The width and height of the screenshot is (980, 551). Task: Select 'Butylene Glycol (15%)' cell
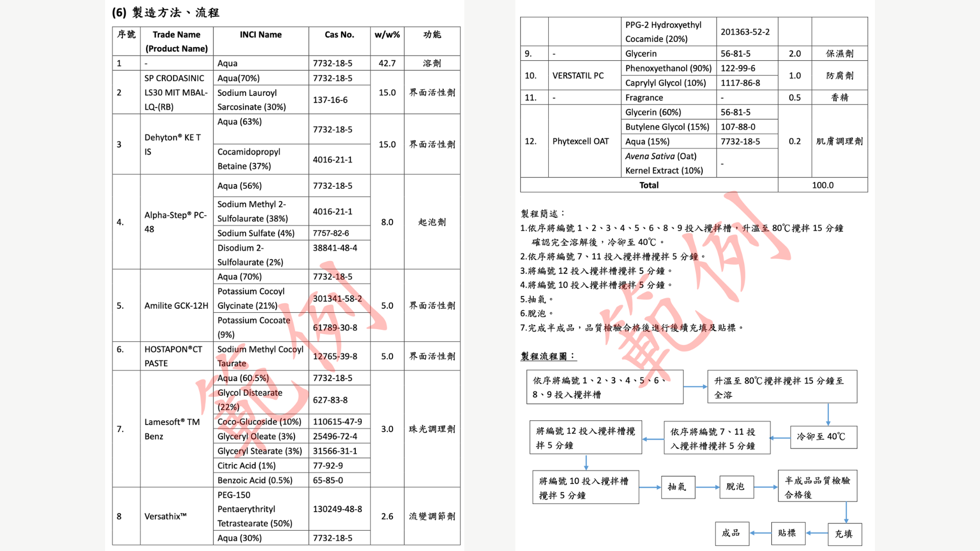tap(669, 127)
